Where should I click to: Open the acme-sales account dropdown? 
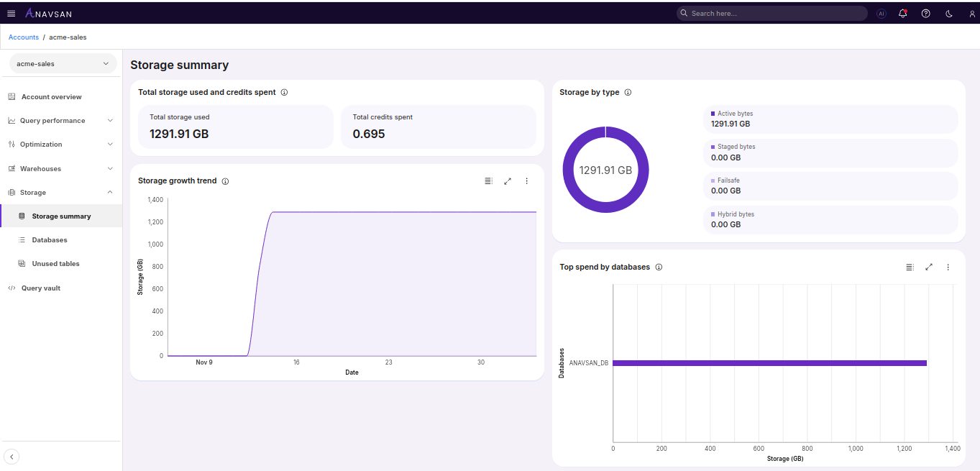pyautogui.click(x=63, y=64)
